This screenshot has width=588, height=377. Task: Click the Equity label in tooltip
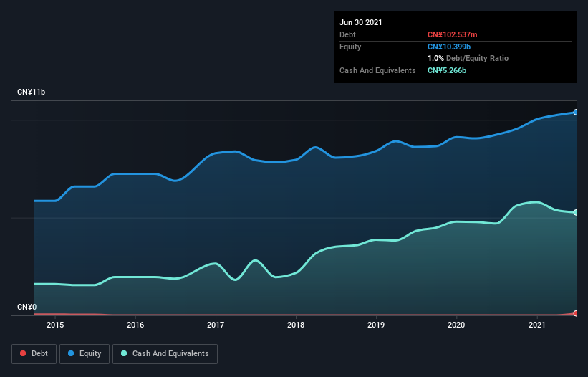tap(350, 47)
